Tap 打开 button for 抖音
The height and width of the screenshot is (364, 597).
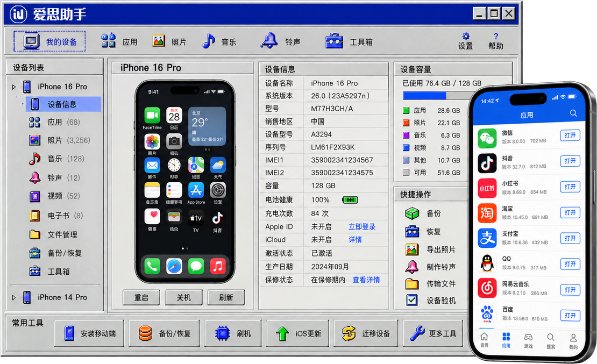(x=570, y=161)
